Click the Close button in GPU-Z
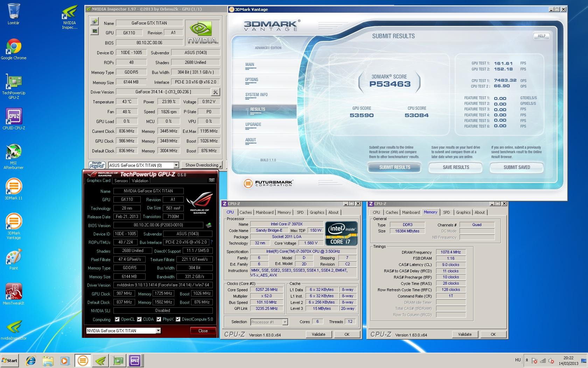 [x=203, y=330]
